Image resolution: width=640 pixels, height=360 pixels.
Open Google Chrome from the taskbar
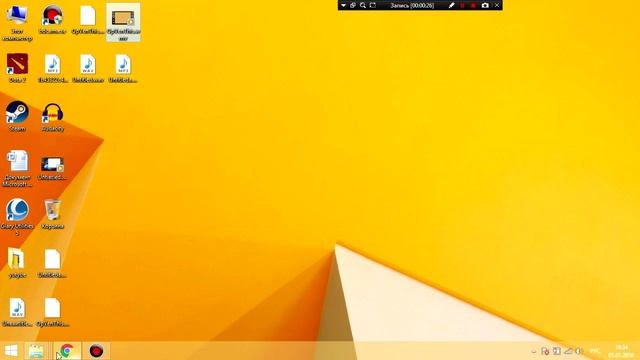(67, 351)
